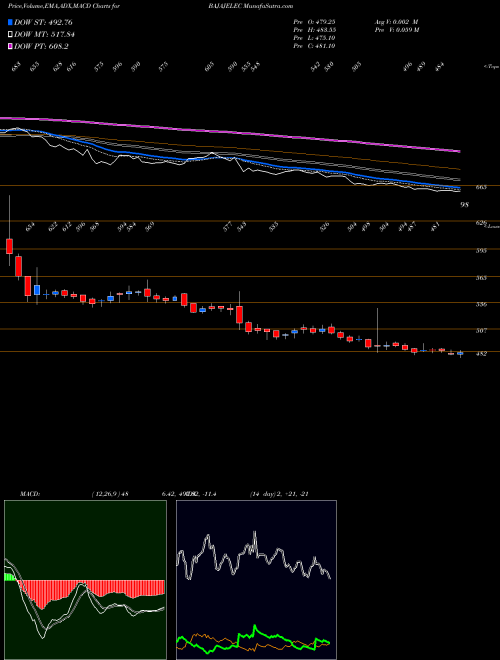
Task: Select the Pre V: 0.039 M value
Action: [x=396, y=30]
